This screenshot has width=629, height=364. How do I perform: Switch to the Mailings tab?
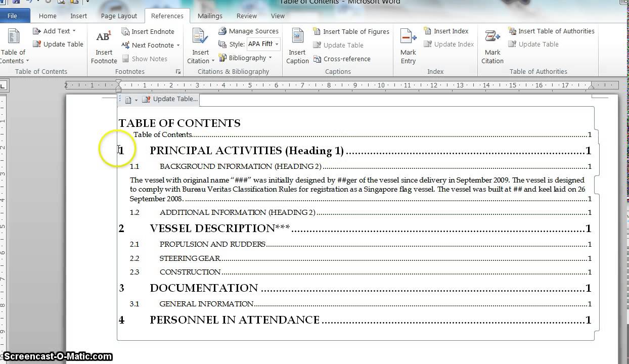pyautogui.click(x=210, y=16)
